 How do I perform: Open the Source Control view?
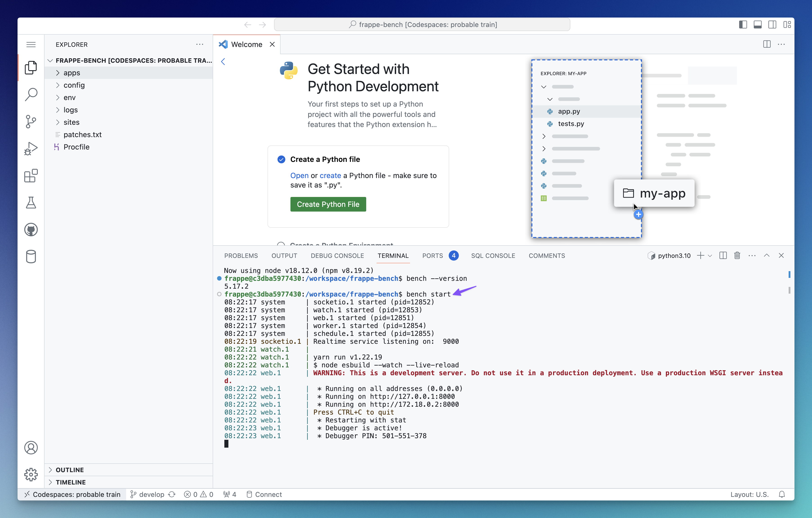[x=31, y=121]
